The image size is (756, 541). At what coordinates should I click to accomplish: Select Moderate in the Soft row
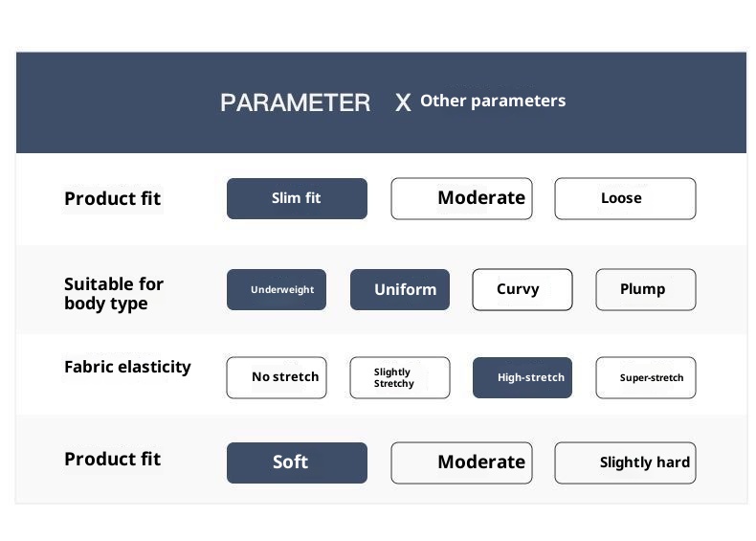(461, 462)
